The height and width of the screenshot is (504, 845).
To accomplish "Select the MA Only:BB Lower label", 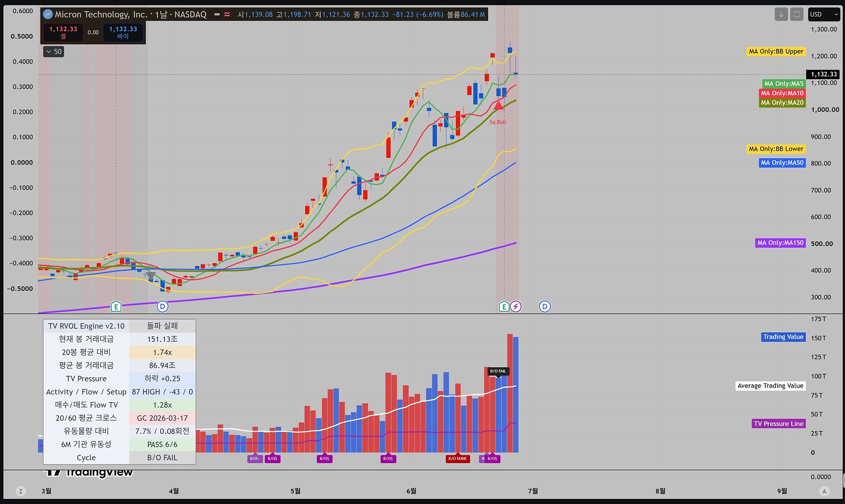I will coord(776,149).
